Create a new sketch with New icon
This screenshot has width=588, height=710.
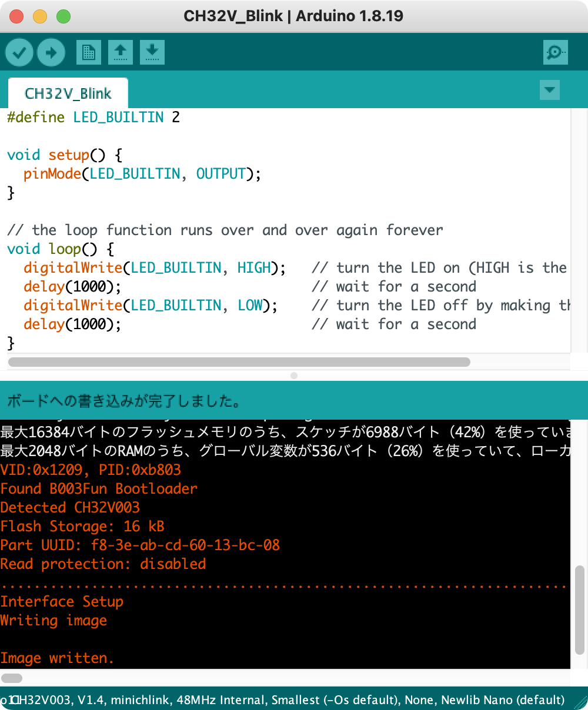[x=89, y=53]
